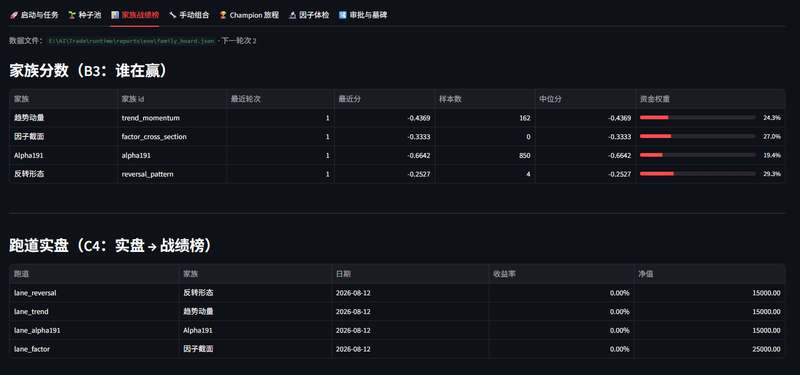This screenshot has height=375, width=800.
Task: Select the 家族战绩榜 tab
Action: tap(135, 15)
